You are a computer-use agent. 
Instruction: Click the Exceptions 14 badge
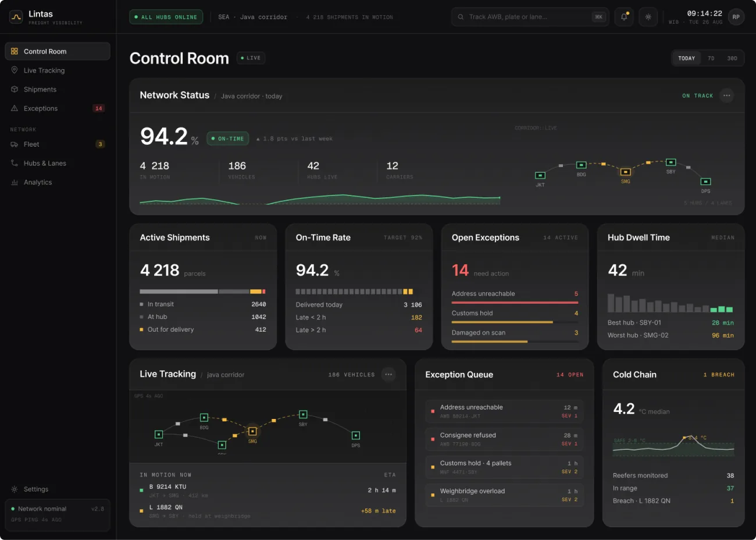pos(99,108)
